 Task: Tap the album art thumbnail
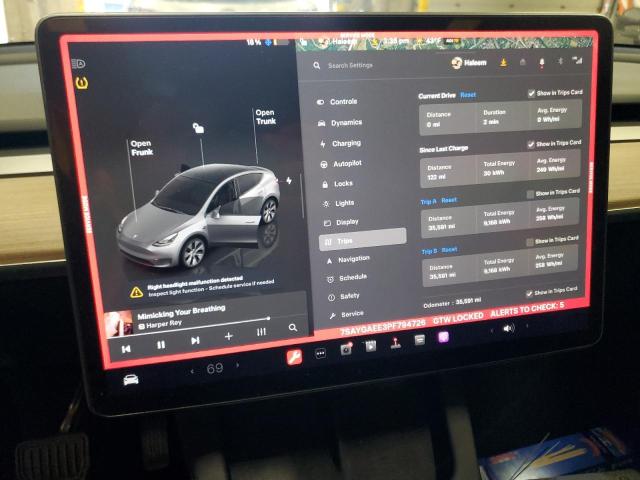tap(118, 324)
